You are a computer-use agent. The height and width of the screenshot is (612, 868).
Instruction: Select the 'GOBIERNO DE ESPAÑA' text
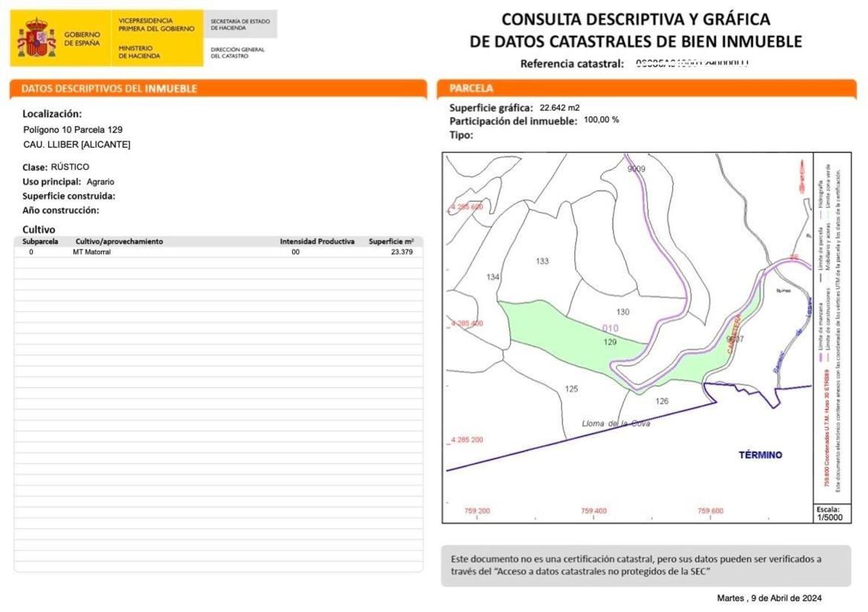tap(82, 38)
